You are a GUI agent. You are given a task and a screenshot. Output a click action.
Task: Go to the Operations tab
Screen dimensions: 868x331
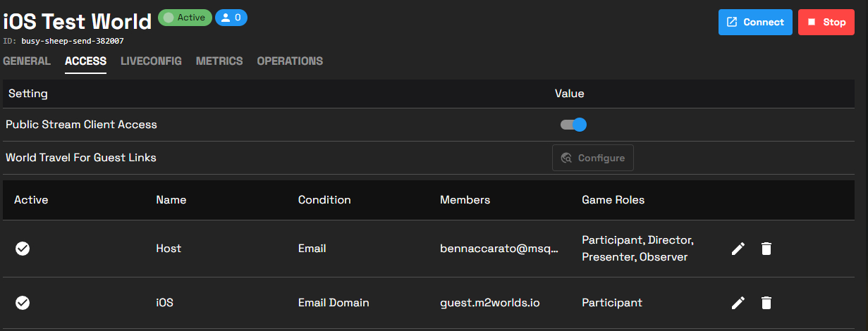coord(290,61)
